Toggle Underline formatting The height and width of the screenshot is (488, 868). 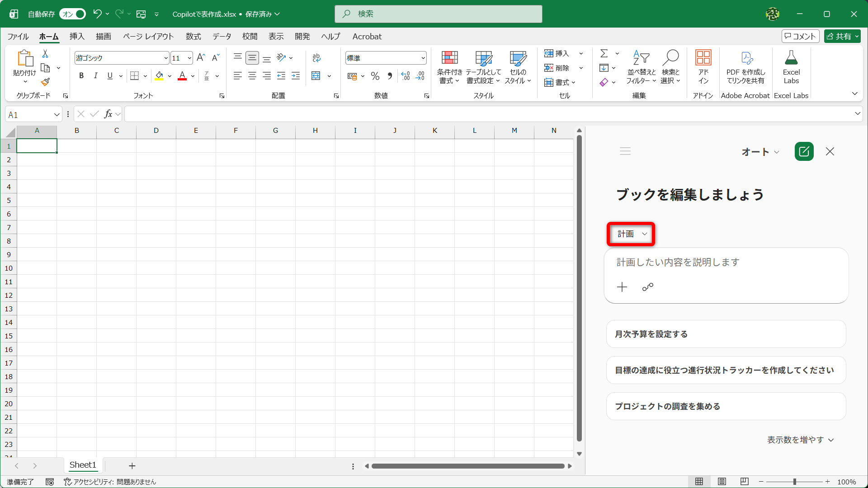pos(110,76)
